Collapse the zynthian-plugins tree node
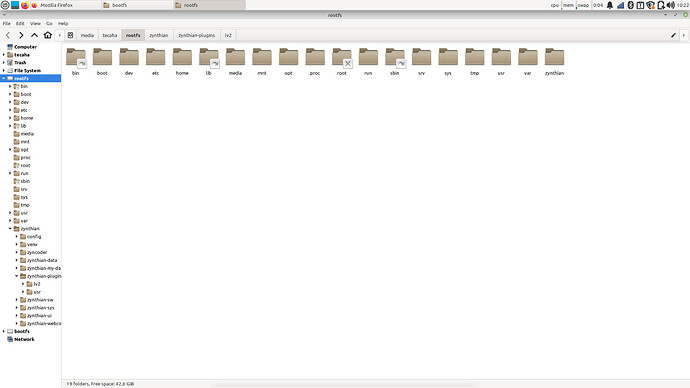690x388 pixels. coord(17,276)
